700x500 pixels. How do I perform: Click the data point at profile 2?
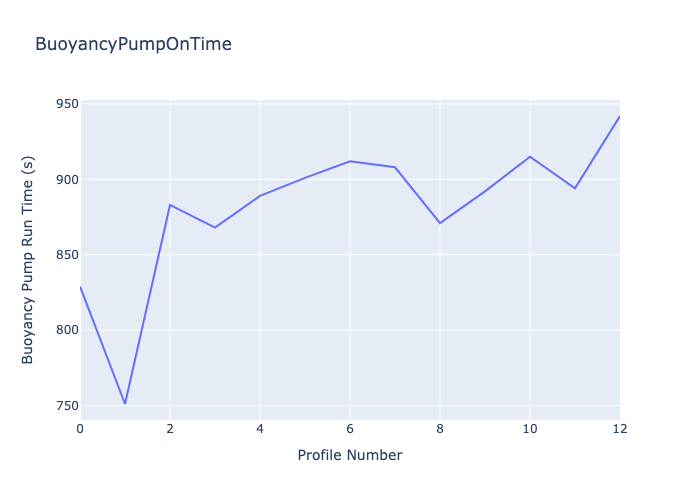coord(170,205)
